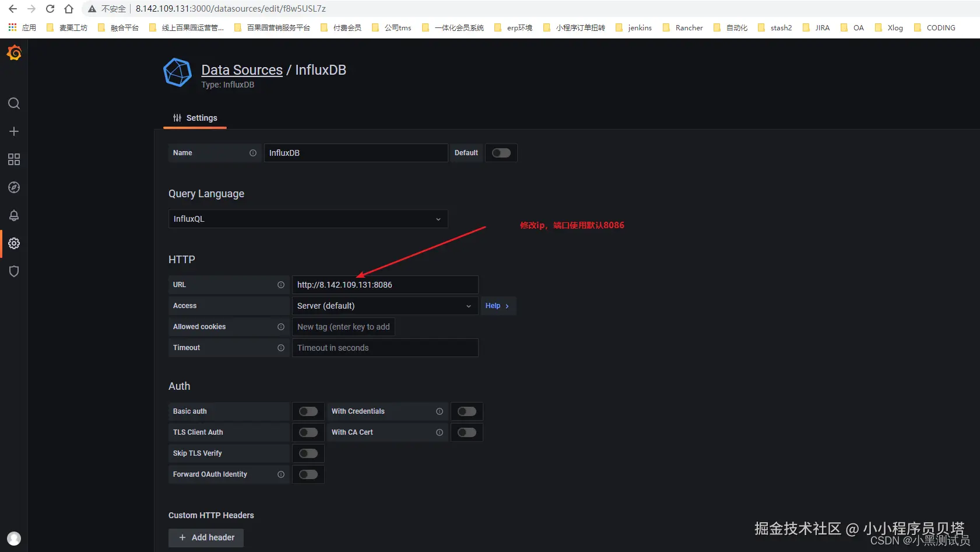Screen dimensions: 980x552
Task: Click the Forward OAuth Identity info icon
Action: tap(281, 474)
